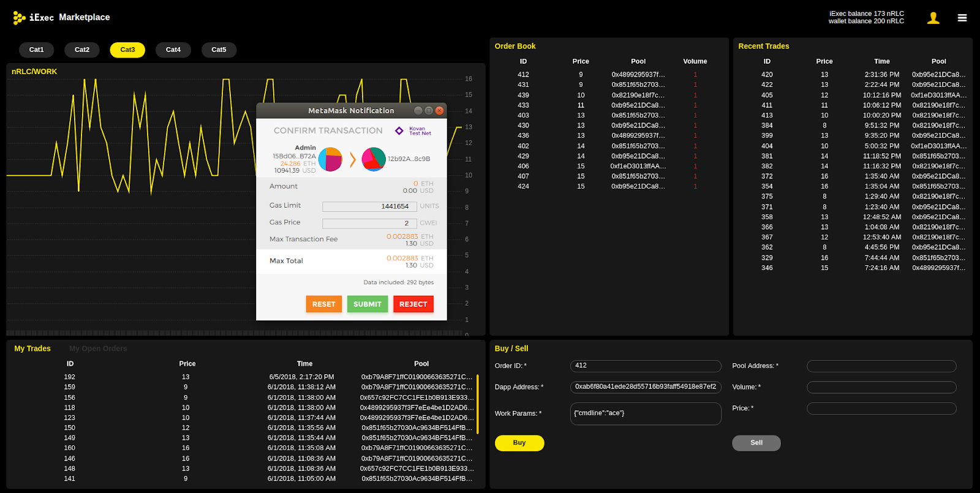Edit the Gas Limit field

coord(369,206)
